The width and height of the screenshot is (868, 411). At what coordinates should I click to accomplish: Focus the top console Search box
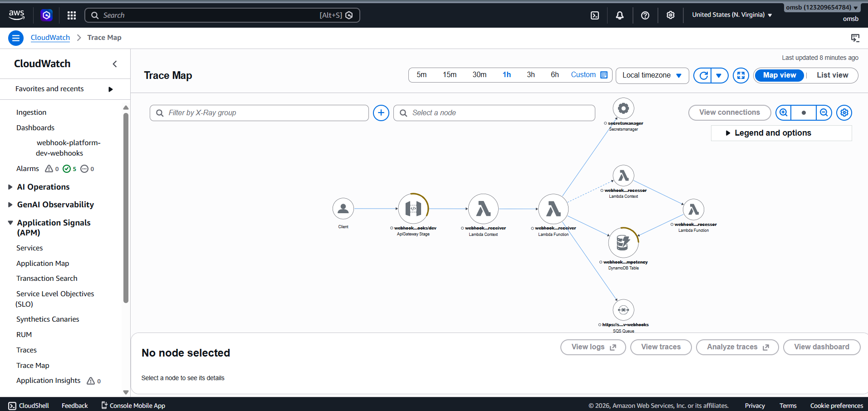[x=222, y=15]
